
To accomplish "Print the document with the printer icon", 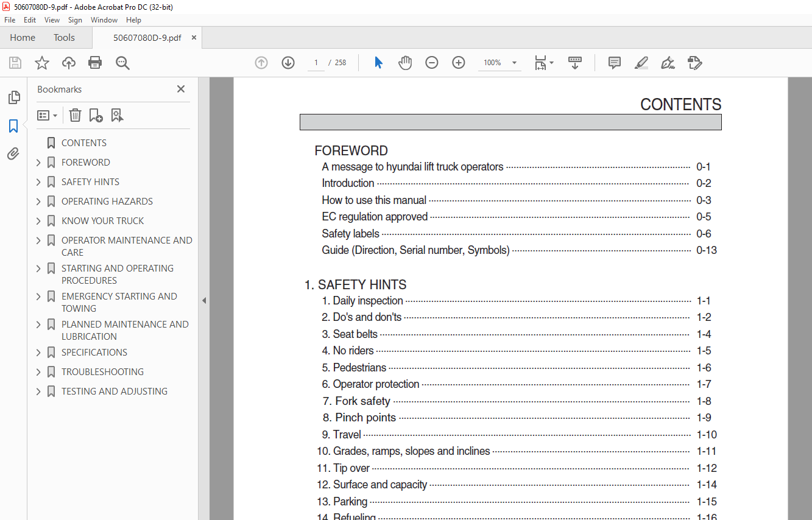I will coord(95,63).
